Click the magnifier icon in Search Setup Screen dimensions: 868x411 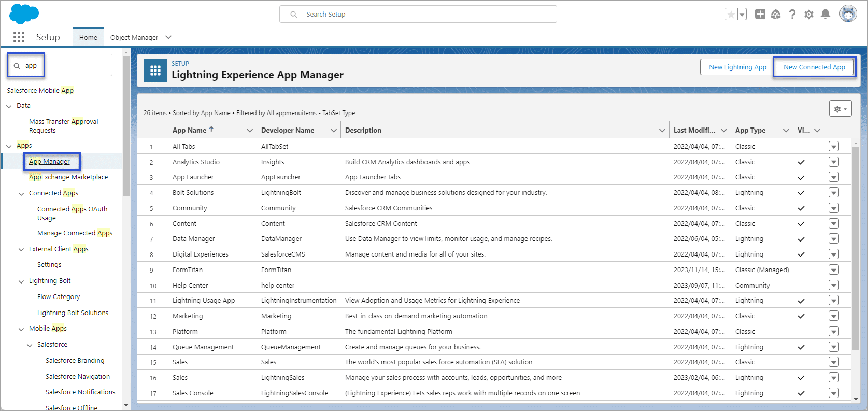pos(294,15)
